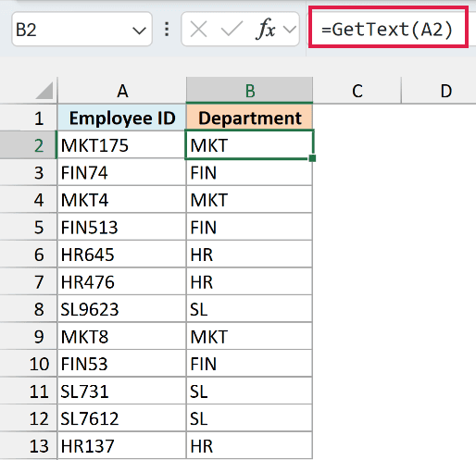This screenshot has width=476, height=460.
Task: Select row 9 header
Action: tap(29, 336)
